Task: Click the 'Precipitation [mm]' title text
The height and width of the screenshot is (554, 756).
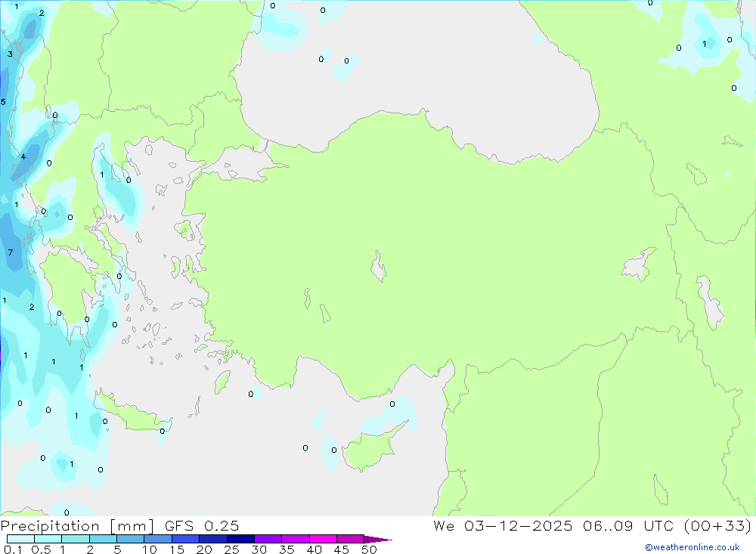Action: click(77, 526)
